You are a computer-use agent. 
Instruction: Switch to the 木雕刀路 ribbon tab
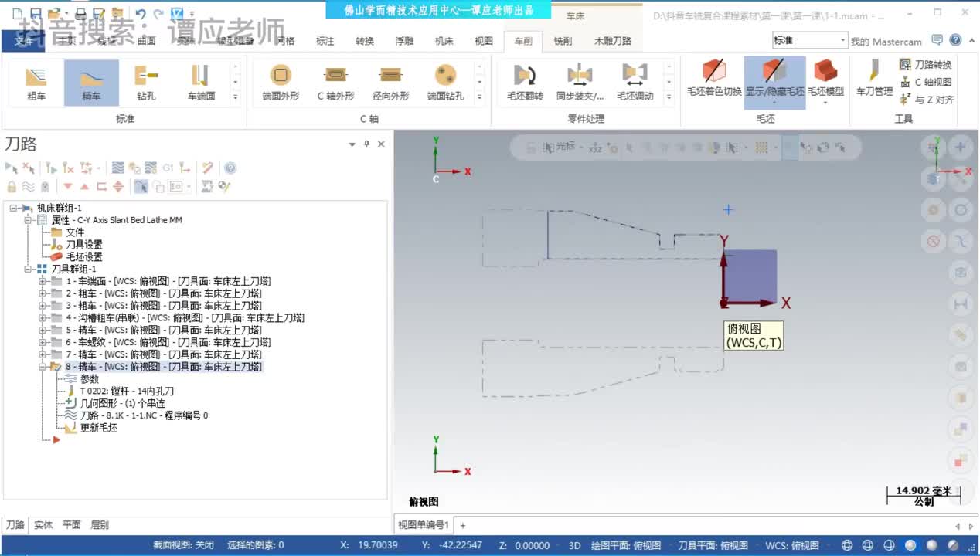(612, 41)
